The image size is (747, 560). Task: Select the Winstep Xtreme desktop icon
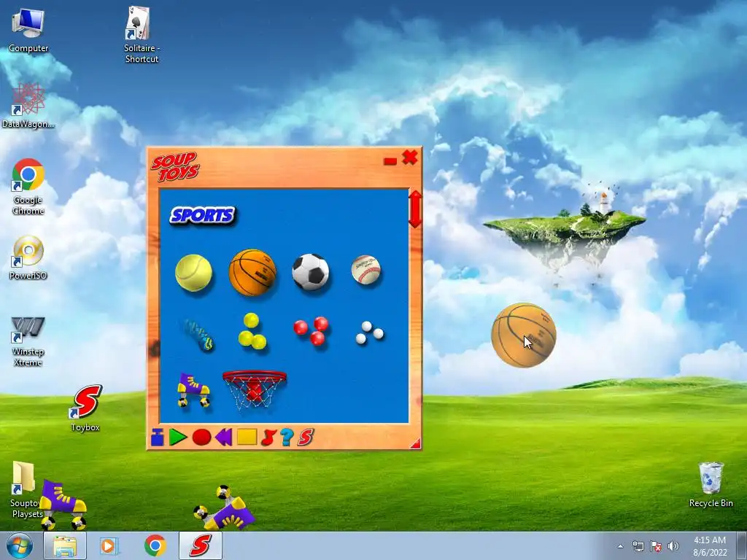click(x=28, y=341)
